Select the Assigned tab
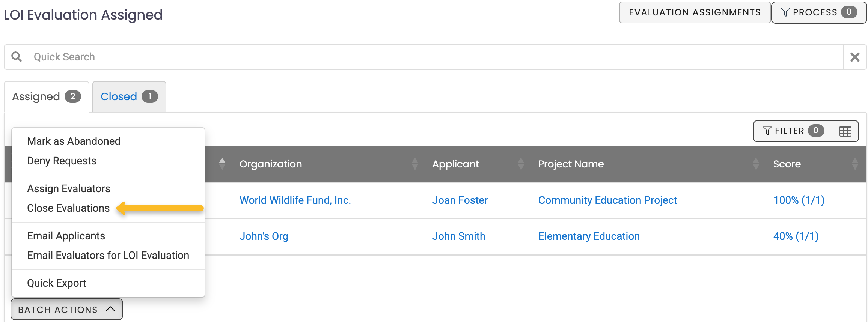 coord(46,97)
